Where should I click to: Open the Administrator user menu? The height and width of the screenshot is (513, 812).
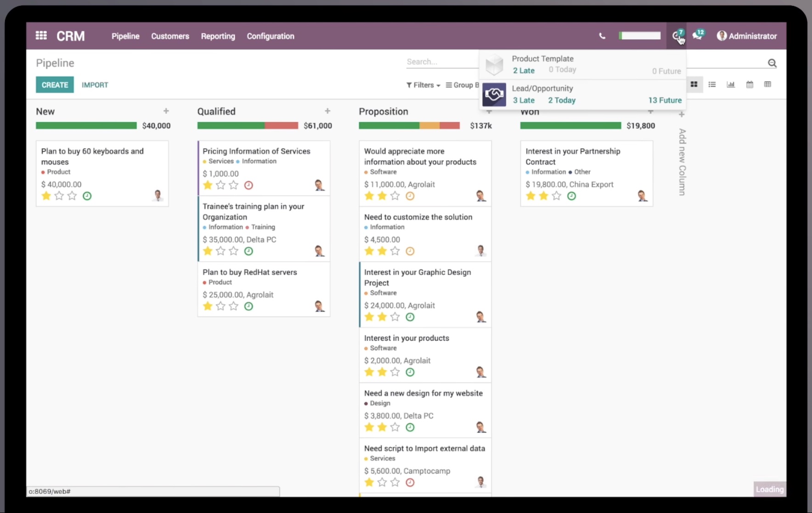click(x=747, y=36)
